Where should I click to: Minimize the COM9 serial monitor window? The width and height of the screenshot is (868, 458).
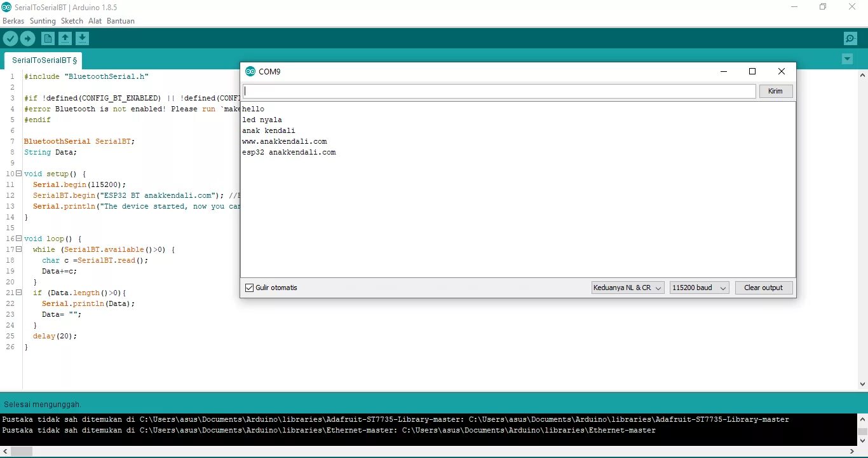click(724, 71)
